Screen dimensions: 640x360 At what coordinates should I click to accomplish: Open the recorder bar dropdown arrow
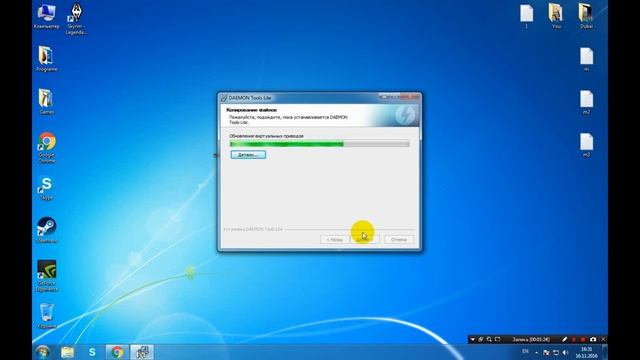pos(473,339)
